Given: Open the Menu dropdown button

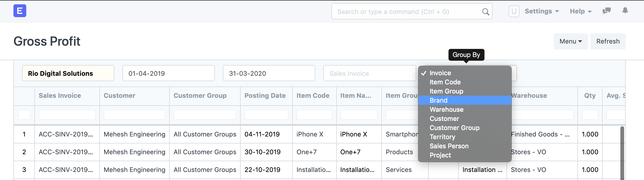Looking at the screenshot, I should click(571, 41).
